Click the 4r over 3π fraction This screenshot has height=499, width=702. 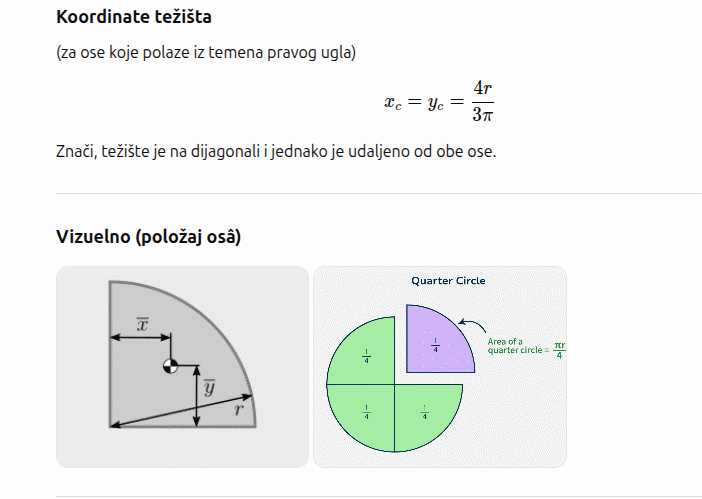(483, 101)
